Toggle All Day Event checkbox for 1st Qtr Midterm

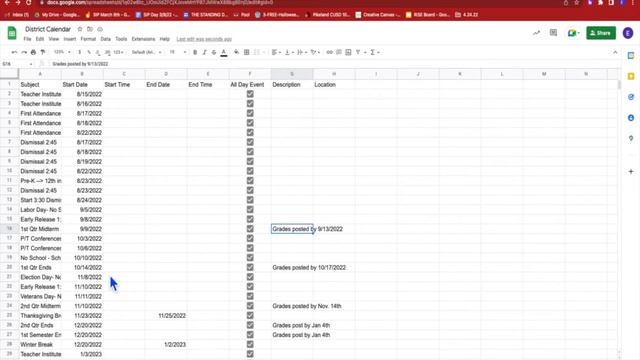[250, 229]
